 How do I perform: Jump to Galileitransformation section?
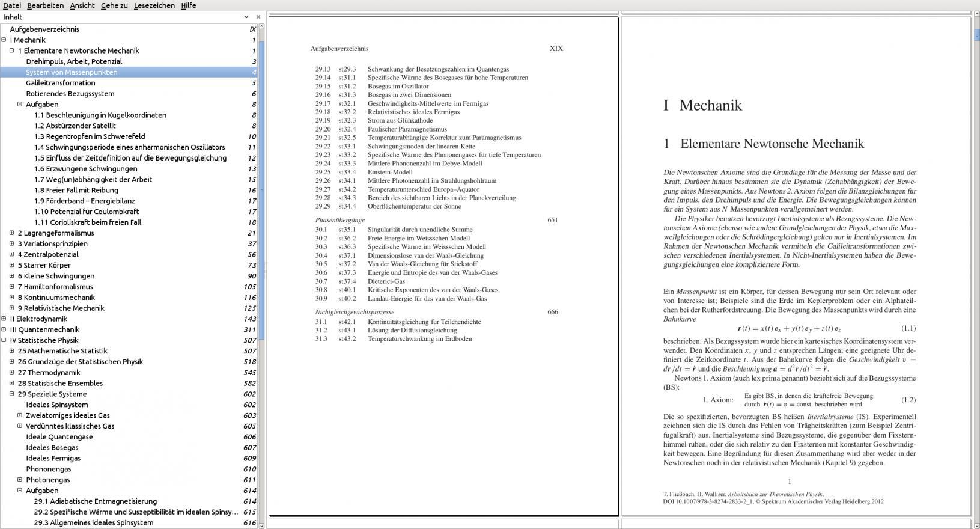61,83
